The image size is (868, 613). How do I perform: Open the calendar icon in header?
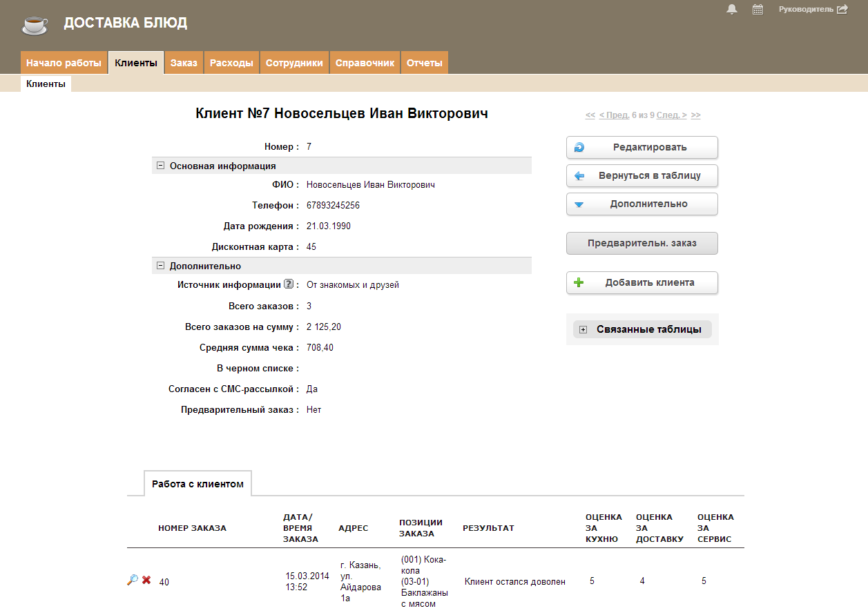tap(758, 10)
